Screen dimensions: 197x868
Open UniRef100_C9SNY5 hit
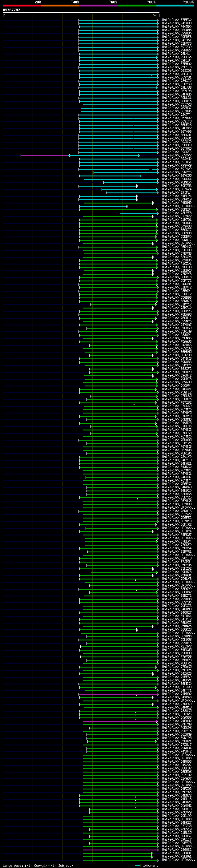pos(177,321)
